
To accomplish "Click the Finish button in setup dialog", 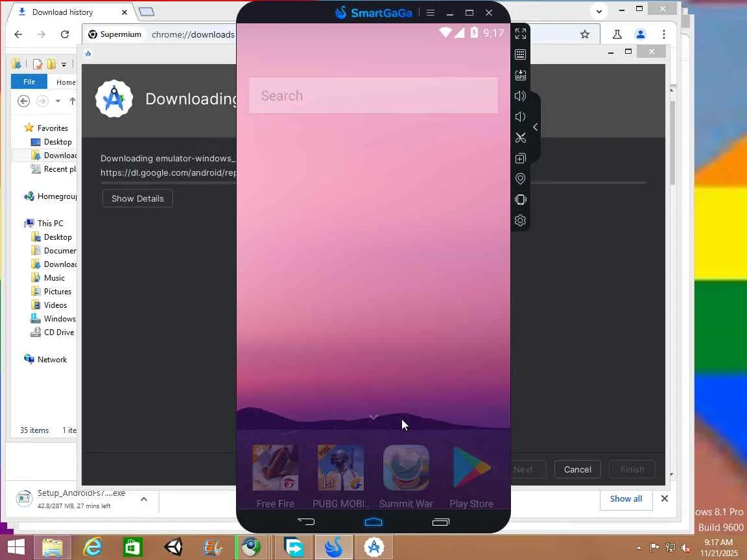I will tap(632, 469).
